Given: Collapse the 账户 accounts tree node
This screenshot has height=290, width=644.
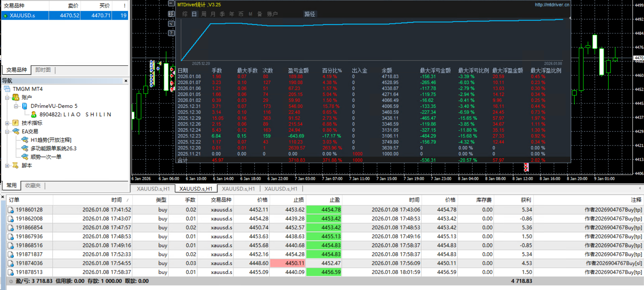Looking at the screenshot, I should (x=7, y=98).
